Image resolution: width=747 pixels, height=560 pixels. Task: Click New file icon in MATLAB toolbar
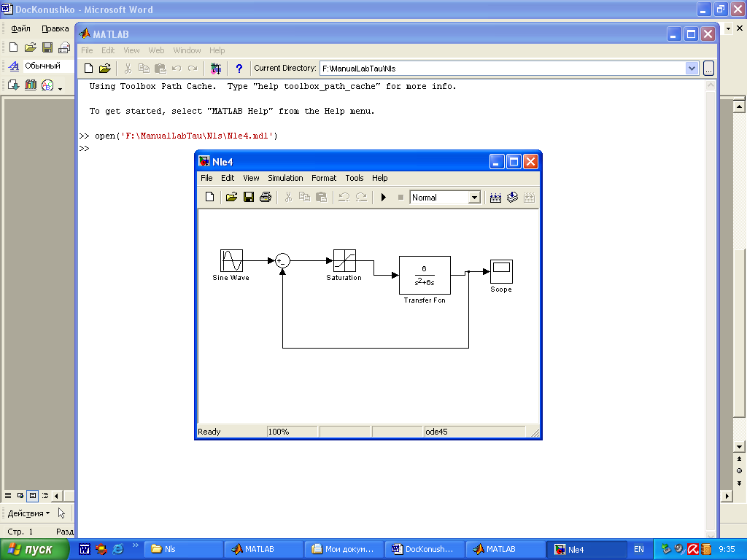(x=88, y=68)
